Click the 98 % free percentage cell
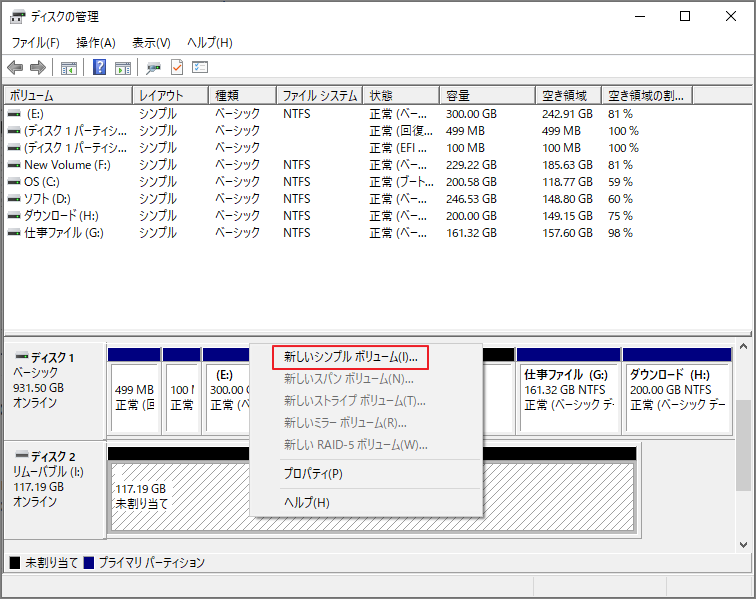Viewport: 756px width, 599px height. (621, 233)
